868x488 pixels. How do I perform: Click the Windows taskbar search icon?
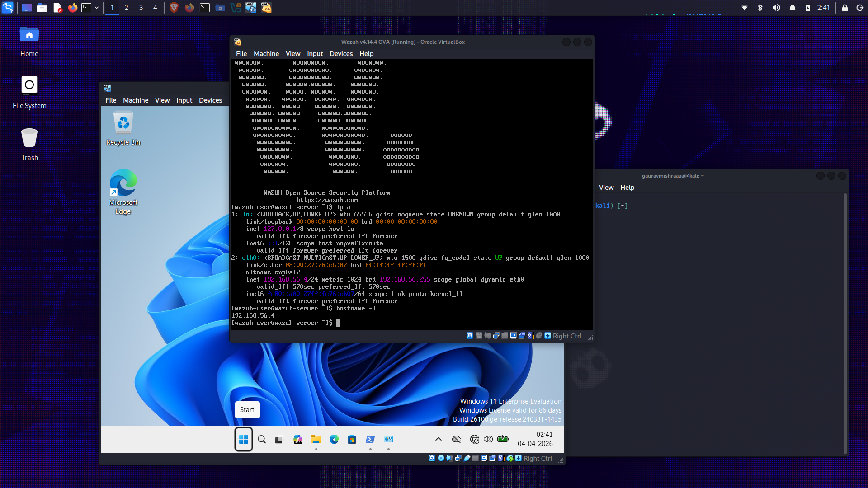[262, 439]
